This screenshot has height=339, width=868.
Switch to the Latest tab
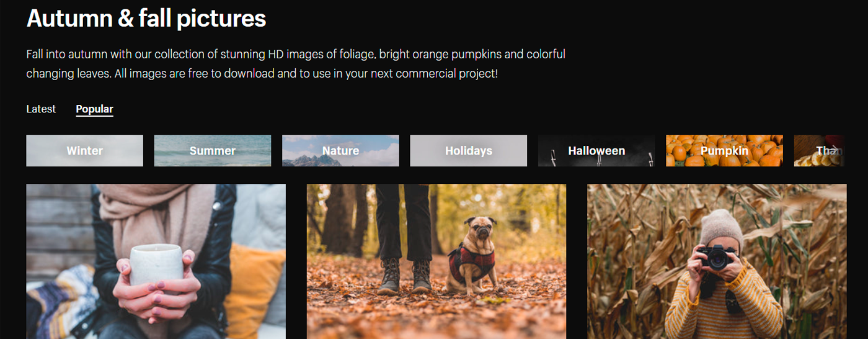click(x=41, y=109)
